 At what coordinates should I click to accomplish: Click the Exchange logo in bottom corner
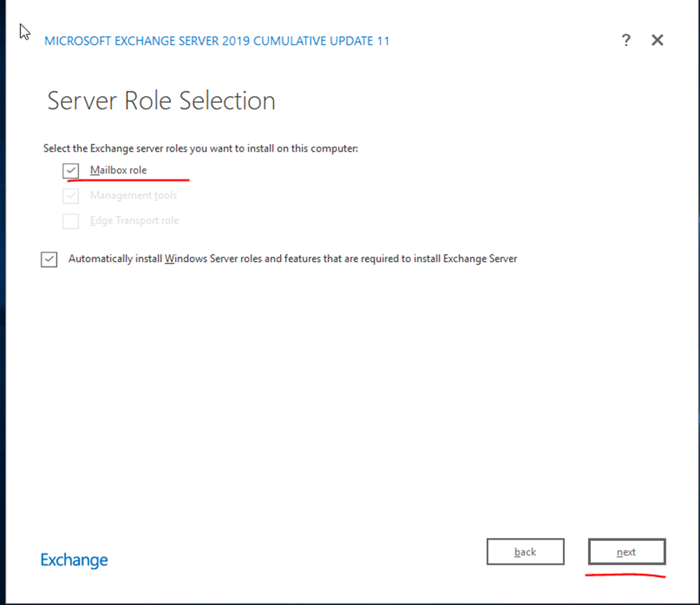(x=74, y=560)
